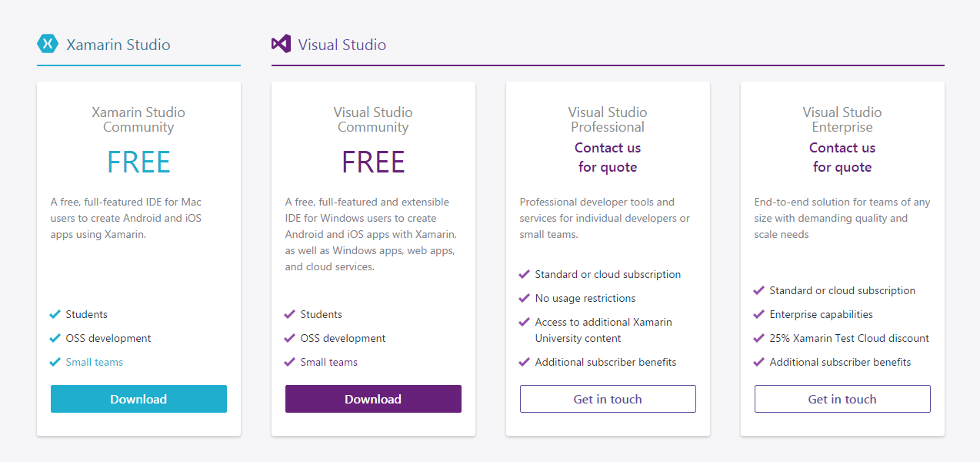Click 'Additional subscriber benefits' in Enterprise card
This screenshot has height=462, width=980.
[841, 362]
